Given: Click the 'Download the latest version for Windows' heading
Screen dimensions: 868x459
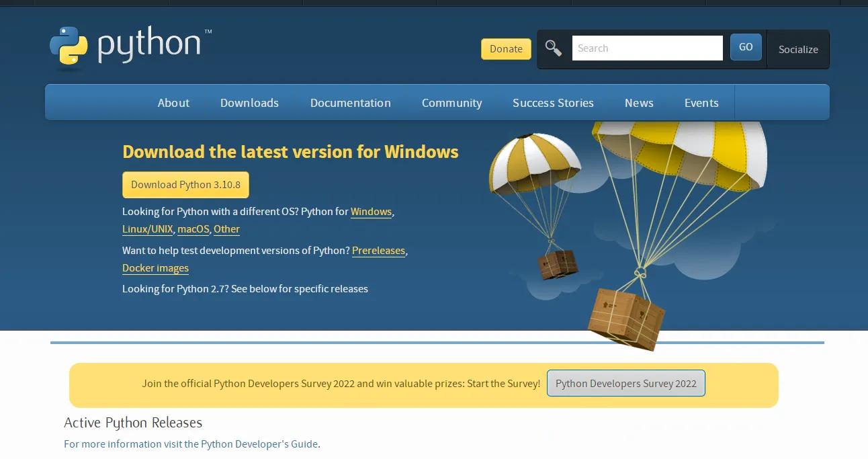Looking at the screenshot, I should pos(290,152).
